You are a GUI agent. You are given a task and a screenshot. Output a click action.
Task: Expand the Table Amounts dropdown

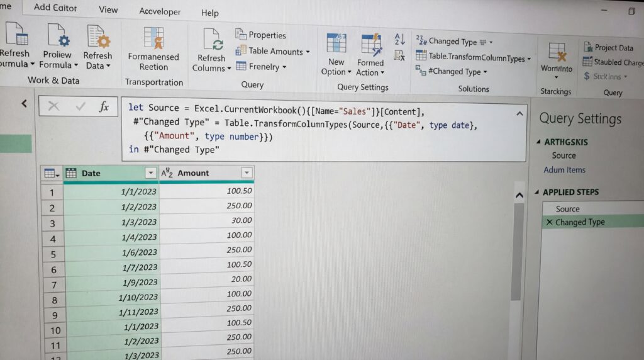pyautogui.click(x=308, y=52)
